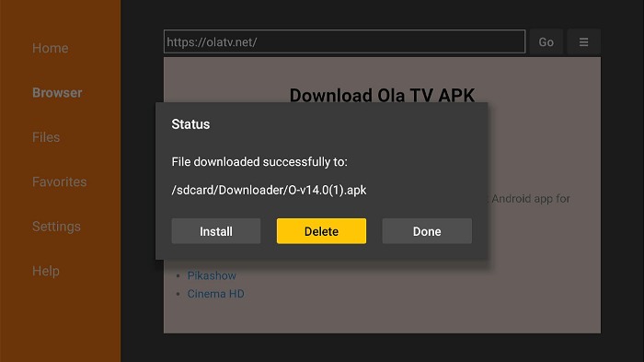Click the Status dialog title
Viewport: 644px width, 362px height.
[190, 124]
